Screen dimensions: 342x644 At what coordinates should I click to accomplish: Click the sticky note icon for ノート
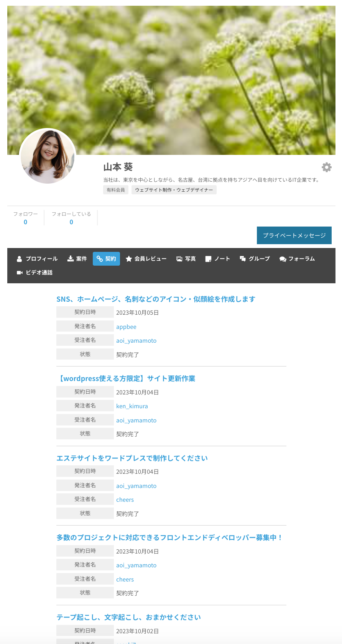(208, 259)
